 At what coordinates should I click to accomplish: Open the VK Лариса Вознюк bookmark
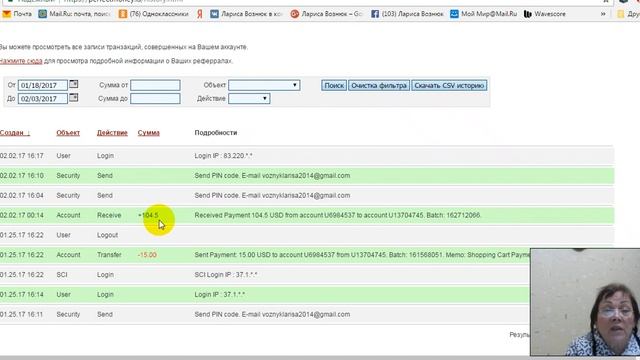pos(246,14)
